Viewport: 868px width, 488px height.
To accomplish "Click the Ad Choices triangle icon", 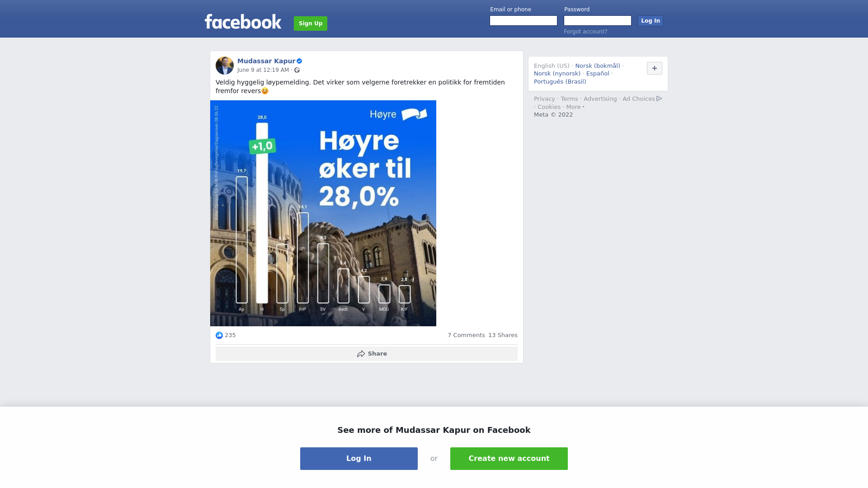I will pyautogui.click(x=659, y=99).
